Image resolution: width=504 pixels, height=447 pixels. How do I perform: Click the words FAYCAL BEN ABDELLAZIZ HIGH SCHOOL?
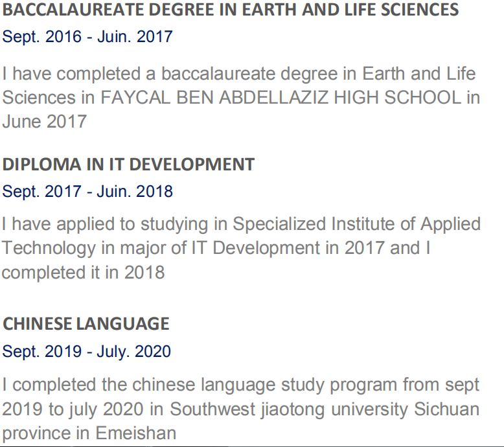click(281, 97)
